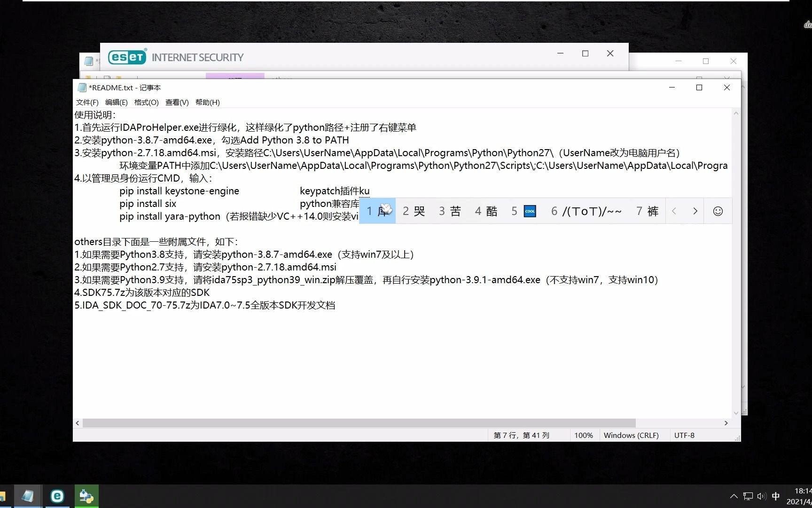Open Notepad from the taskbar
Viewport: 812px width, 508px height.
pyautogui.click(x=28, y=496)
